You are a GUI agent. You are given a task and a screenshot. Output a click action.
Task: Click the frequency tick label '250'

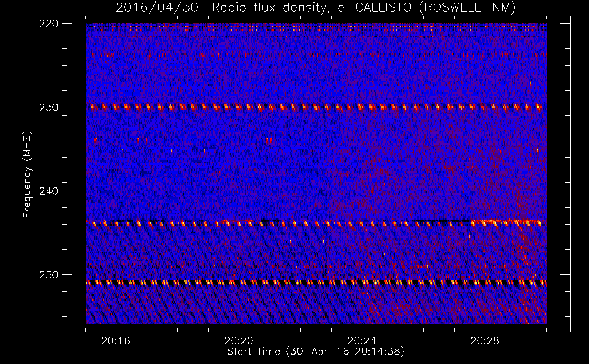point(48,275)
